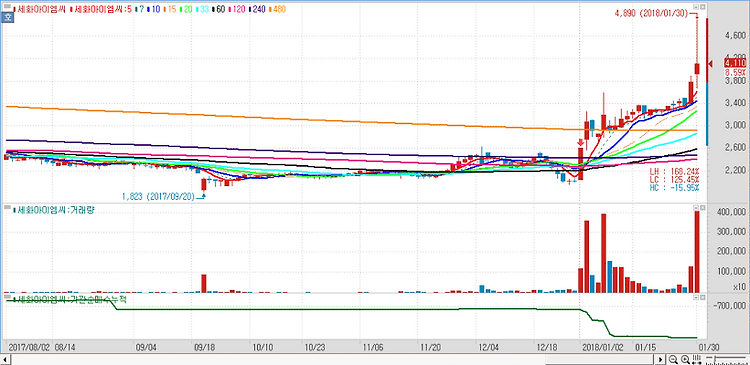The width and height of the screenshot is (750, 365).
Task: Select the 세화아이엠씨 price series legend
Action: [x=38, y=9]
